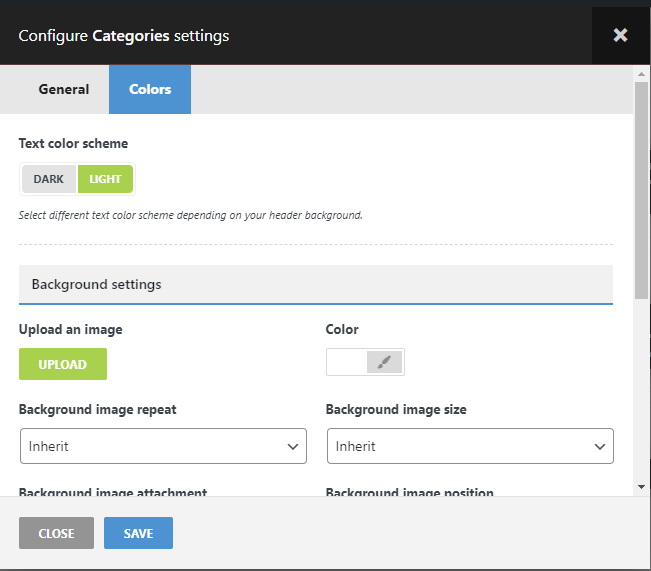Click the Text color scheme label
The width and height of the screenshot is (651, 571).
pos(73,143)
